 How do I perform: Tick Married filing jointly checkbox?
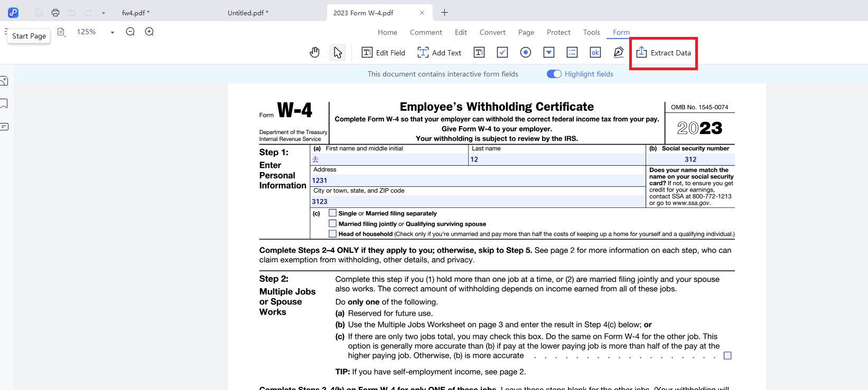332,224
